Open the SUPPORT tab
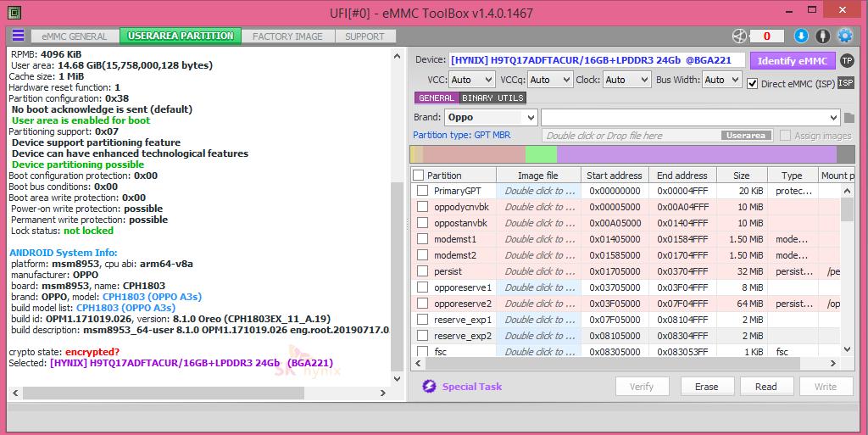Viewport: 868px width, 435px height. point(364,36)
